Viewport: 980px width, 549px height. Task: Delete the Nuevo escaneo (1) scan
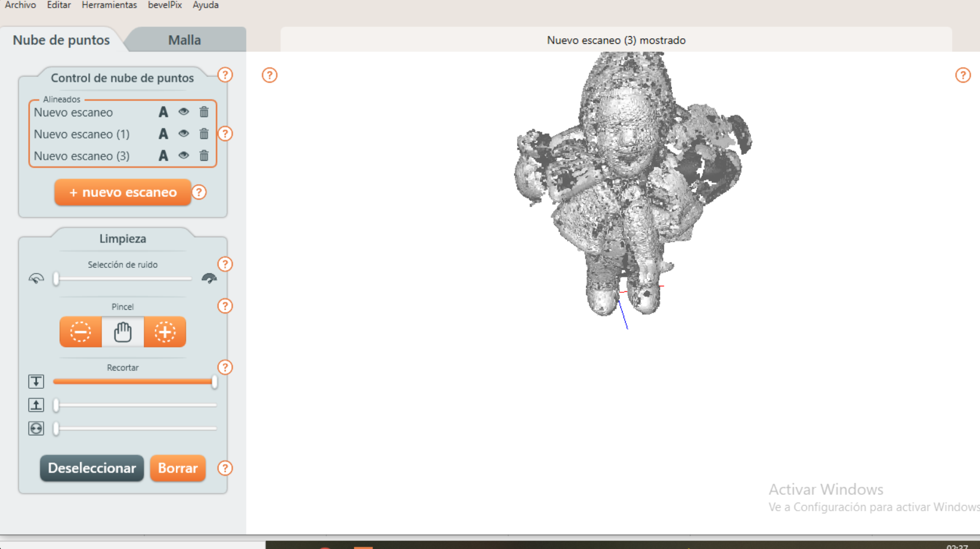(204, 134)
